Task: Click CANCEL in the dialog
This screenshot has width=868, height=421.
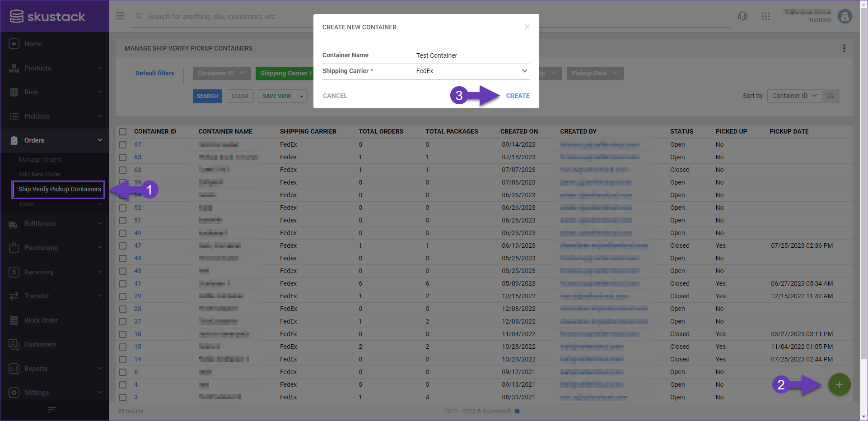Action: pyautogui.click(x=335, y=96)
